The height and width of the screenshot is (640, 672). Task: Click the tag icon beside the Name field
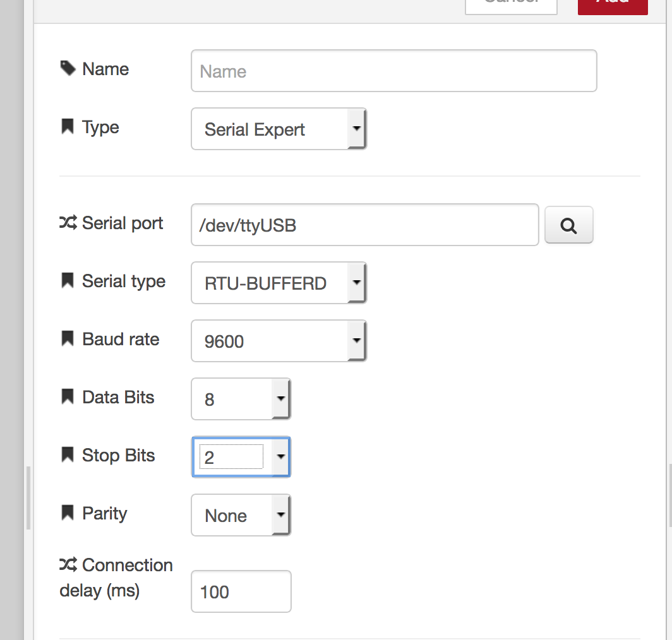[x=68, y=68]
